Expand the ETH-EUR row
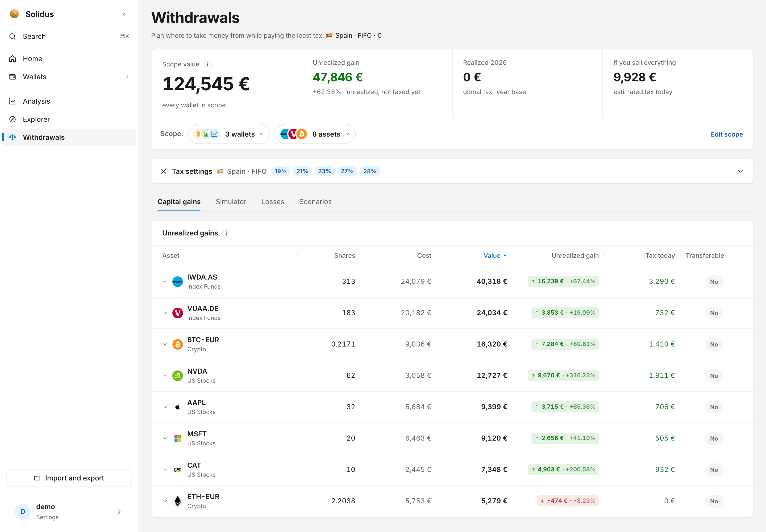Viewport: 766px width, 532px height. point(165,501)
